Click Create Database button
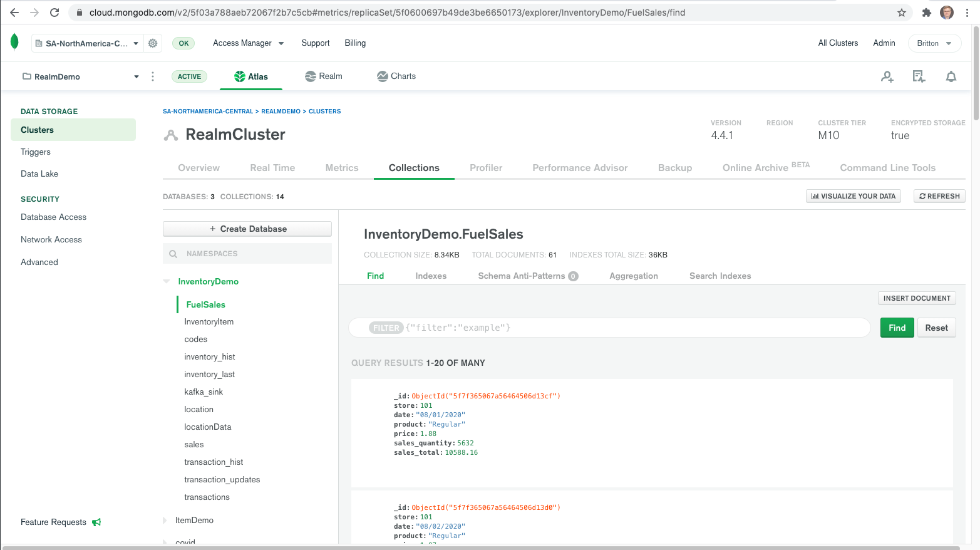 tap(247, 229)
